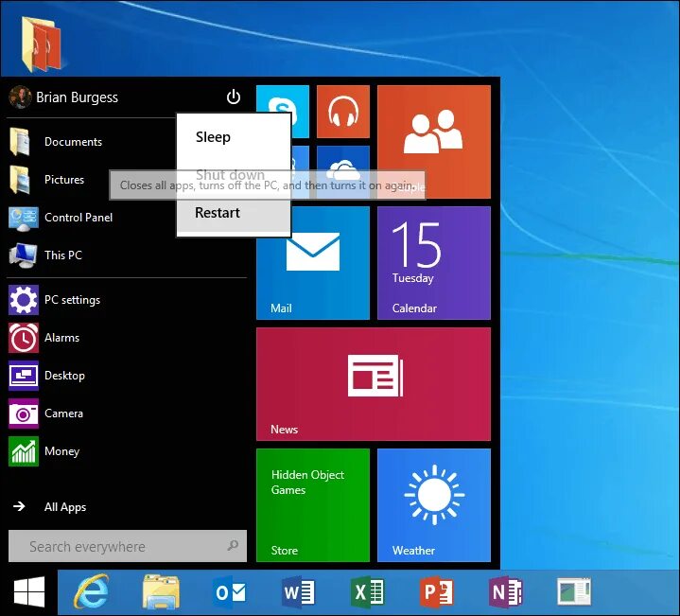This screenshot has height=616, width=680.
Task: Click the Search everywhere field
Action: tap(128, 546)
